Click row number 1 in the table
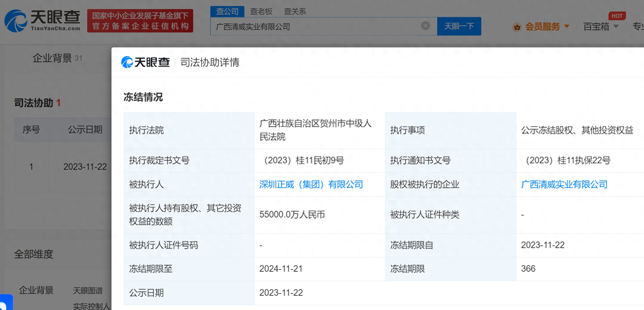The height and width of the screenshot is (310, 644). (31, 167)
